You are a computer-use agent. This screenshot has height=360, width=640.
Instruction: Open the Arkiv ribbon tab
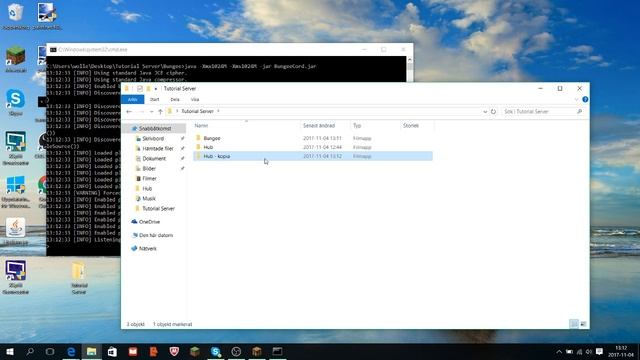click(133, 99)
